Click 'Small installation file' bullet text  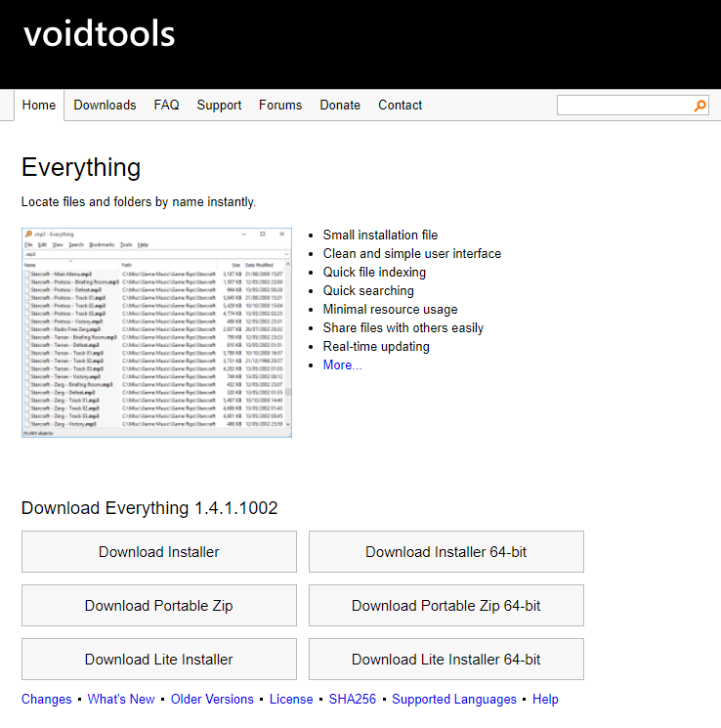(x=380, y=235)
